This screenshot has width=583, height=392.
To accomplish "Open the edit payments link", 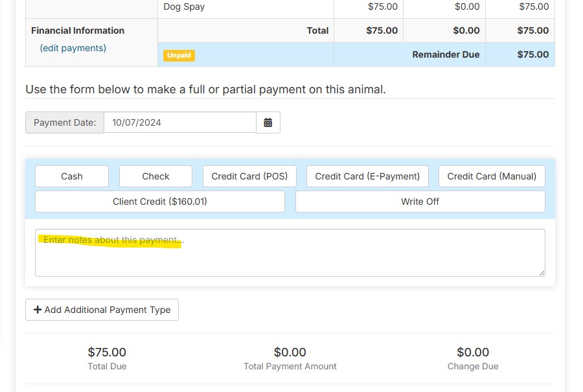I will click(x=73, y=48).
